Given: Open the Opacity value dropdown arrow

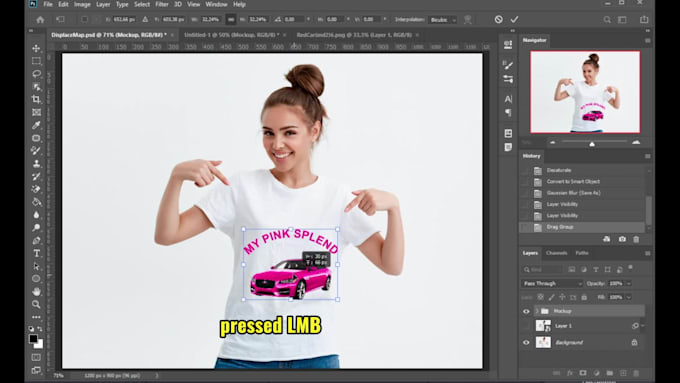Looking at the screenshot, I should [x=629, y=283].
